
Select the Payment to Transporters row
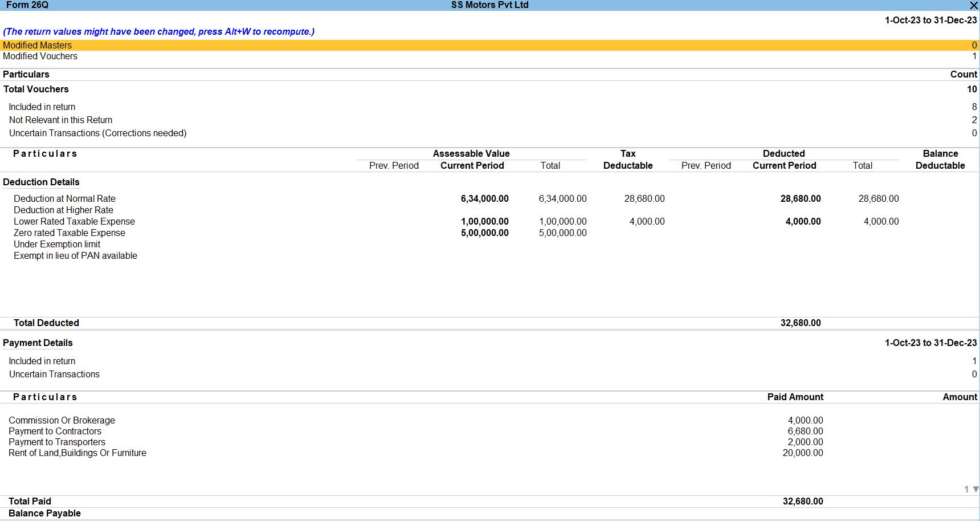(x=57, y=442)
